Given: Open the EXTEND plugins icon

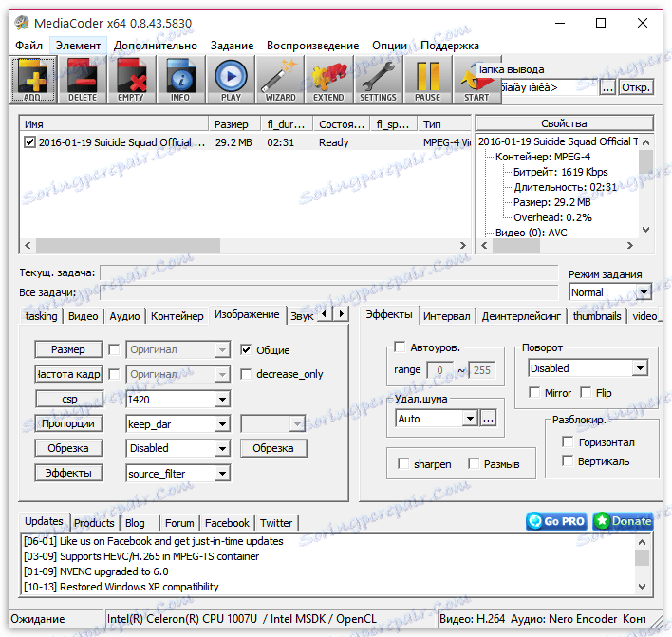Looking at the screenshot, I should pyautogui.click(x=328, y=80).
